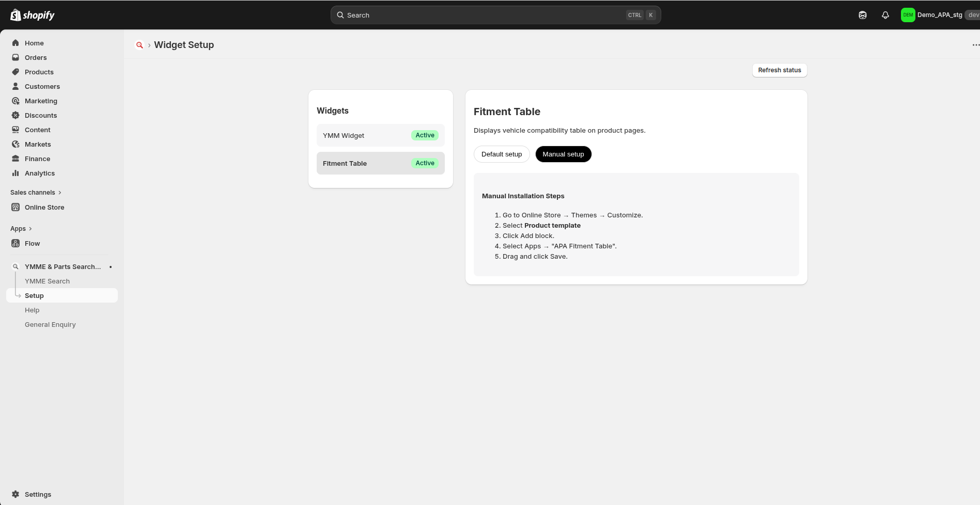Open the three-dot more actions menu
This screenshot has height=505, width=980.
coord(975,45)
